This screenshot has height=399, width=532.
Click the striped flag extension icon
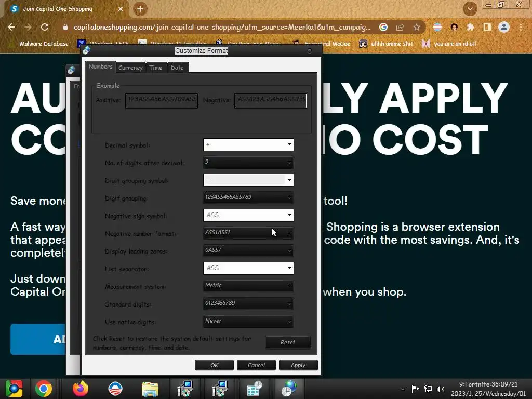point(437,27)
